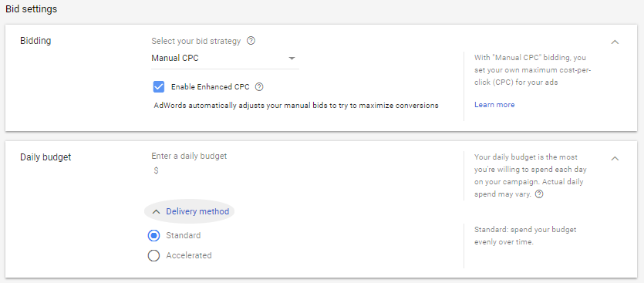Collapse the Delivery method chevron arrow
The height and width of the screenshot is (283, 644).
click(156, 212)
